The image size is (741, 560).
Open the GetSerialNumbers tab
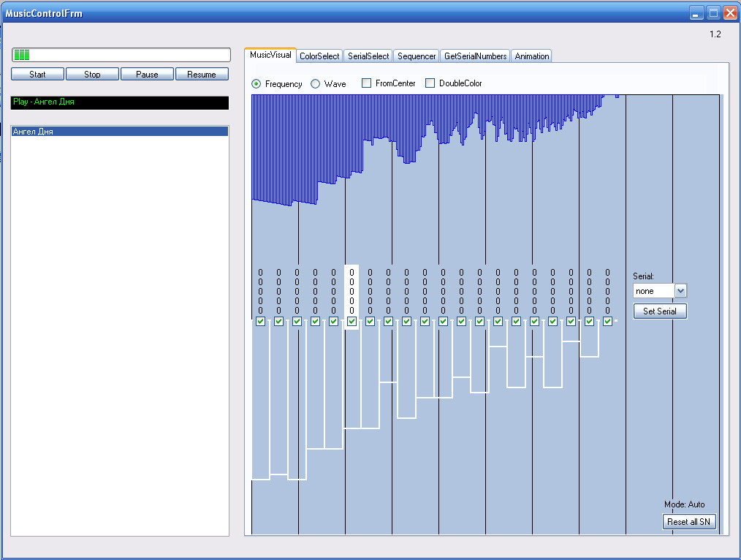(475, 56)
